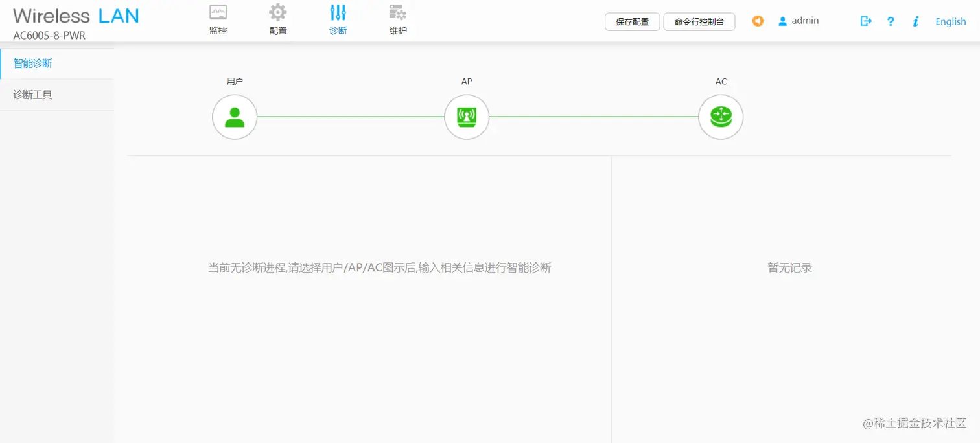Click the logout icon
Viewport: 980px width, 443px height.
866,21
